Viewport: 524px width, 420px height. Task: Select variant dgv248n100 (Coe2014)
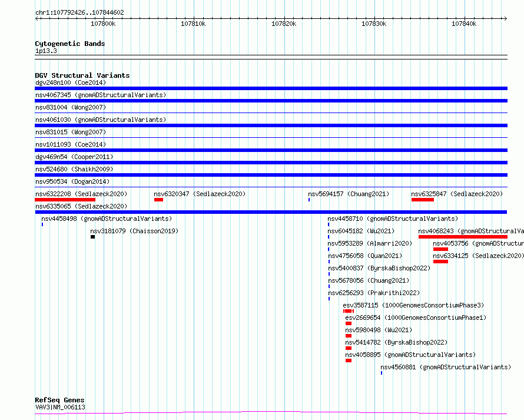tap(71, 82)
